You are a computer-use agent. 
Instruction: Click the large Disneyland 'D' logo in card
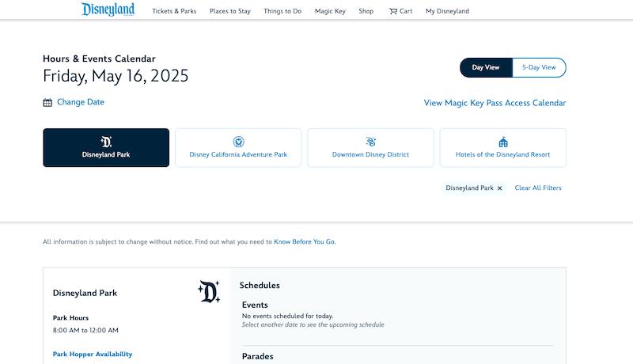(209, 292)
